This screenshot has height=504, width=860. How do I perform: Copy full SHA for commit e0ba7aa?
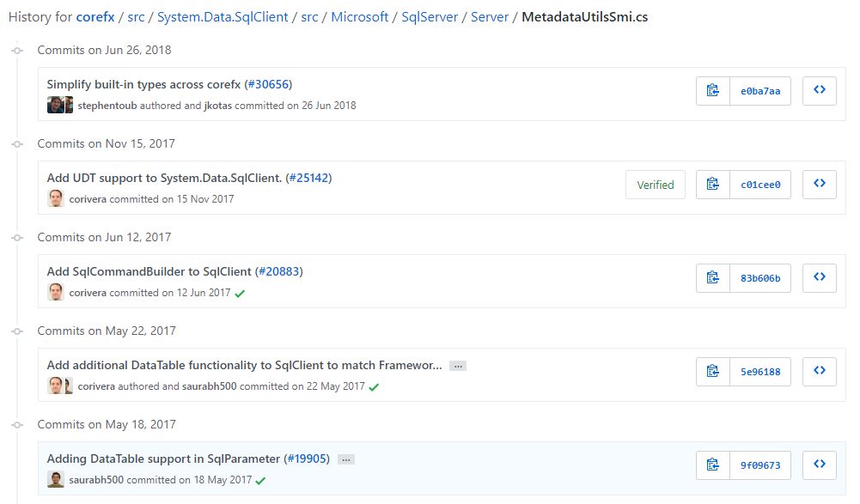(x=712, y=91)
